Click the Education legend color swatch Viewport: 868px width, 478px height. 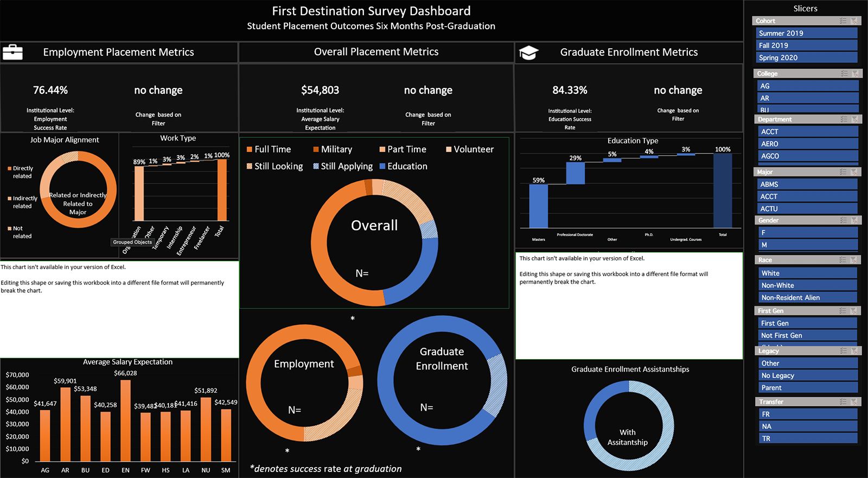point(382,167)
